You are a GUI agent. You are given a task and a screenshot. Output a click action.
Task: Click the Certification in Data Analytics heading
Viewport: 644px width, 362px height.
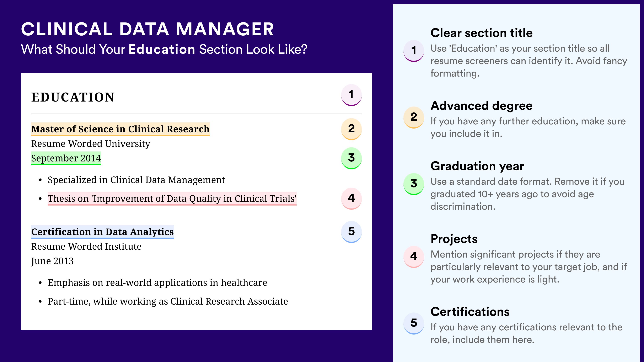coord(102,232)
